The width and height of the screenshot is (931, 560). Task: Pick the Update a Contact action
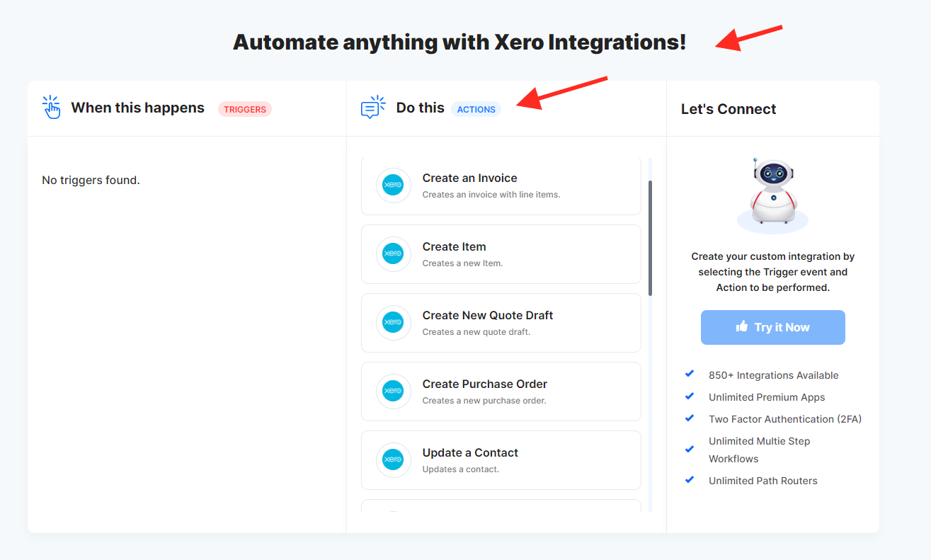click(501, 460)
